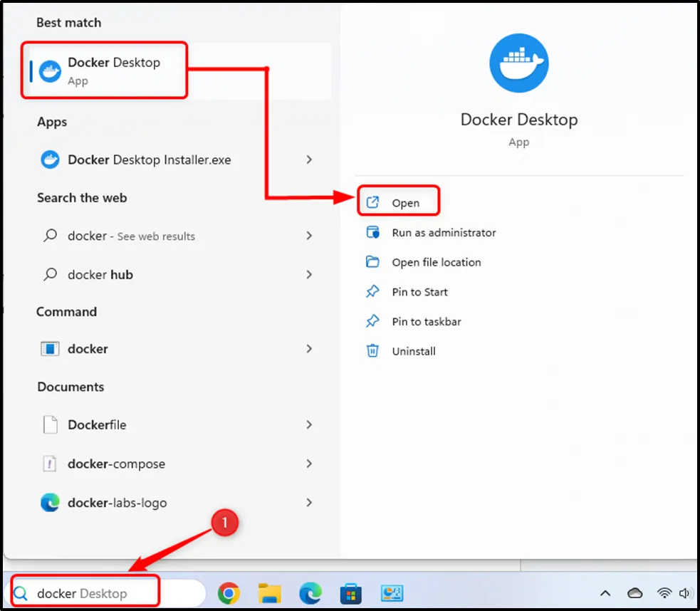This screenshot has width=700, height=611.
Task: Open the Dockerfile document result
Action: [x=97, y=425]
